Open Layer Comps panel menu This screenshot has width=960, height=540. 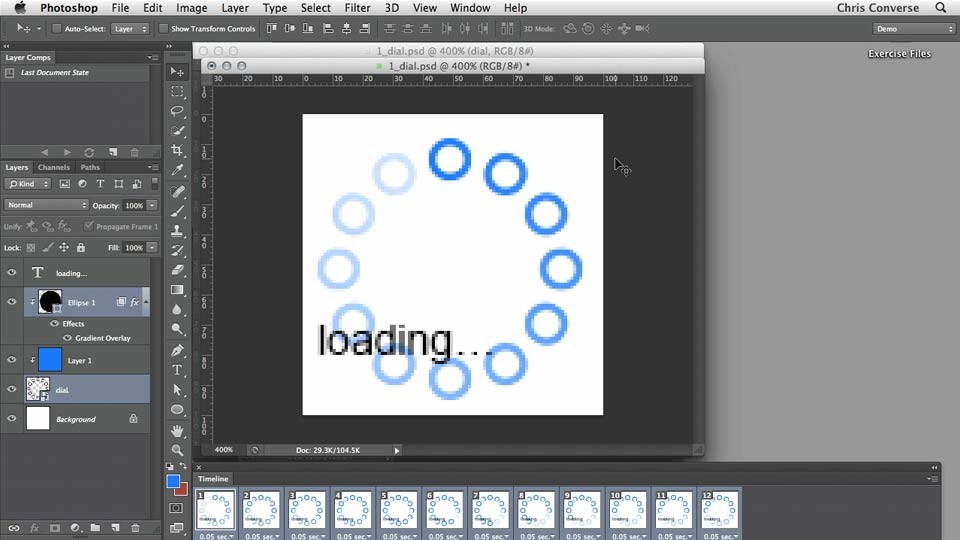[x=153, y=57]
